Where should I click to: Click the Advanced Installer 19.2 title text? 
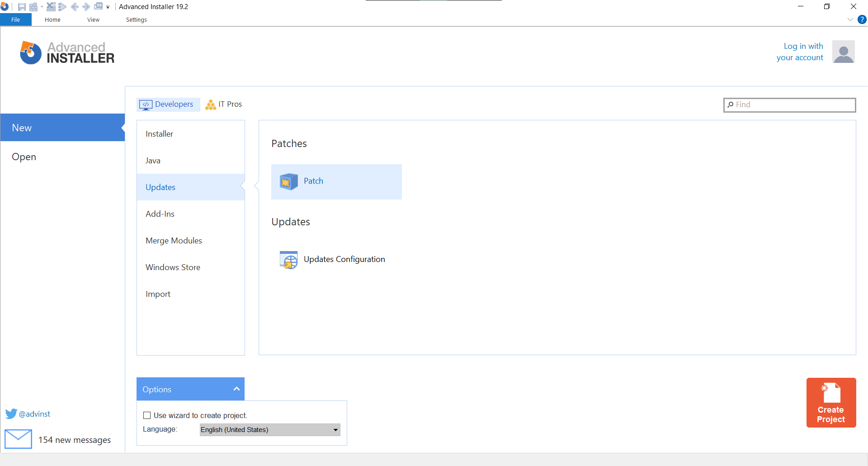point(153,7)
